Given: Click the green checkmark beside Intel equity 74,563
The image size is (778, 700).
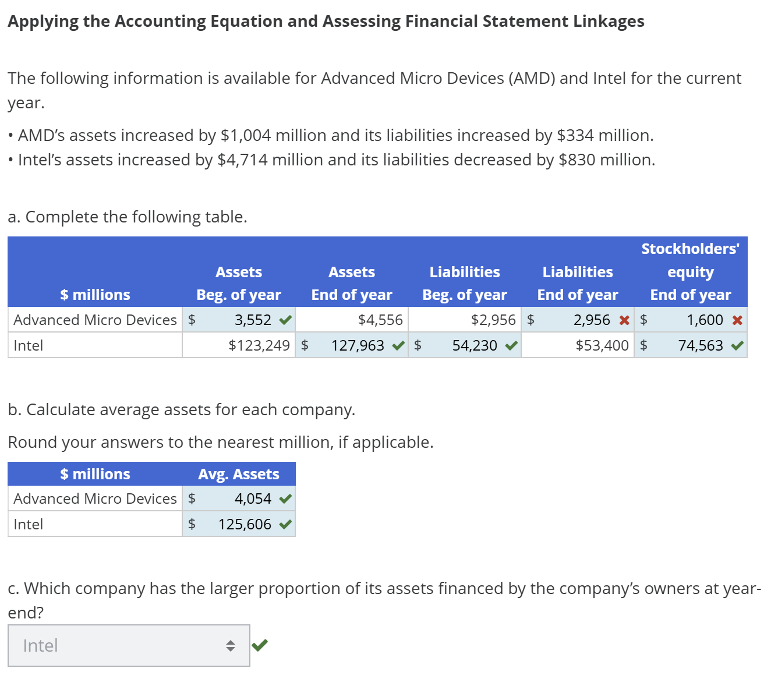Looking at the screenshot, I should pos(737,345).
